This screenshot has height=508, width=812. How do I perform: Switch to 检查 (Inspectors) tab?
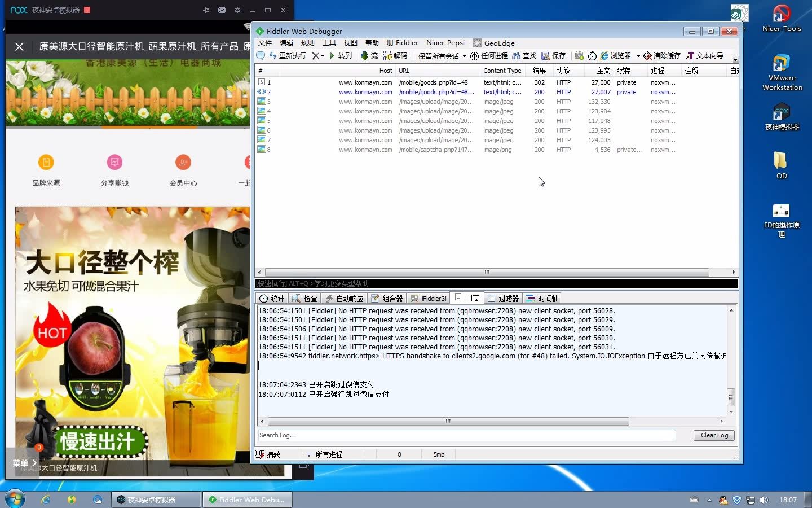pyautogui.click(x=304, y=299)
